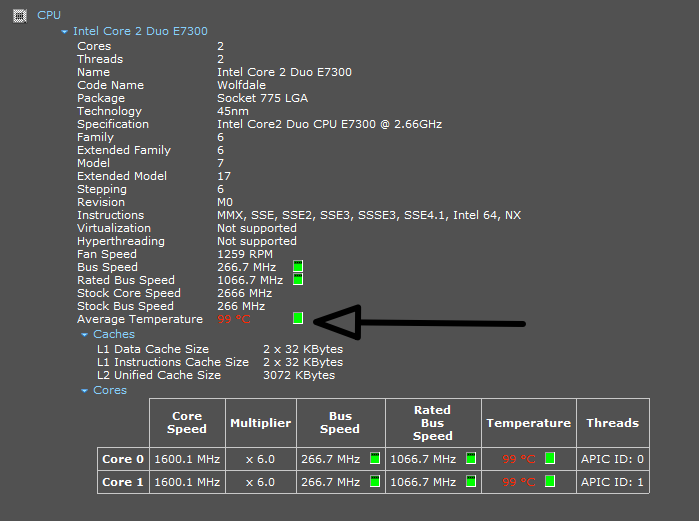Open the CPU section header
The height and width of the screenshot is (521, 699).
coord(49,15)
